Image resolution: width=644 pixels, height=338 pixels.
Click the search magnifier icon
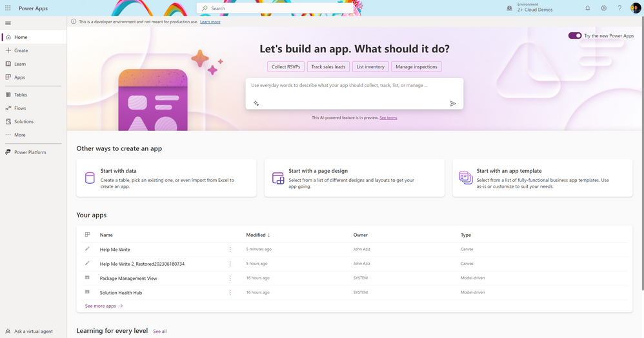click(x=205, y=8)
